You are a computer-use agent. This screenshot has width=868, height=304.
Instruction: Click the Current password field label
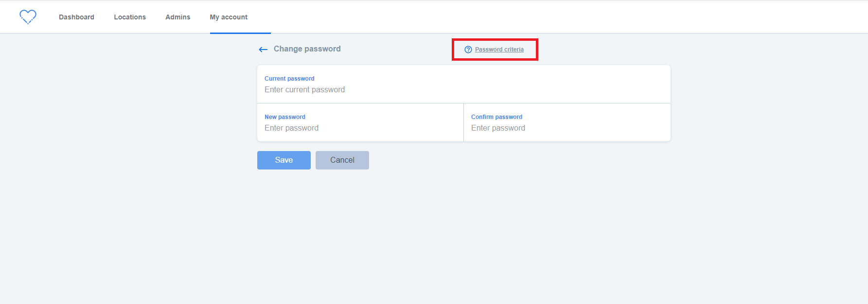click(x=289, y=78)
